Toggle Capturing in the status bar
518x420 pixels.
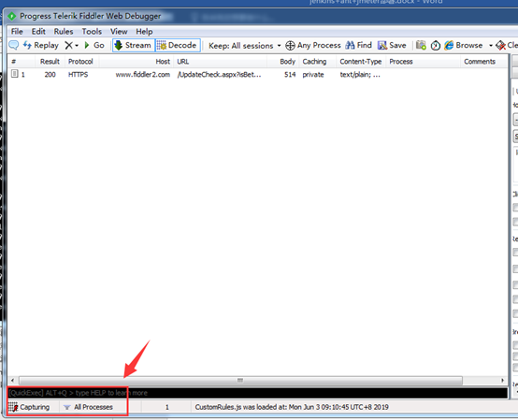pos(29,407)
